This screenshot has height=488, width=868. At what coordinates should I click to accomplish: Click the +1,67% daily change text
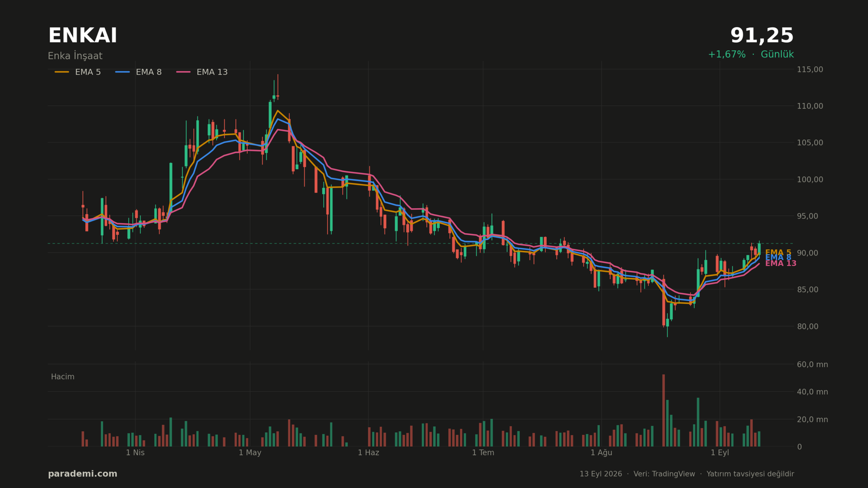click(726, 54)
